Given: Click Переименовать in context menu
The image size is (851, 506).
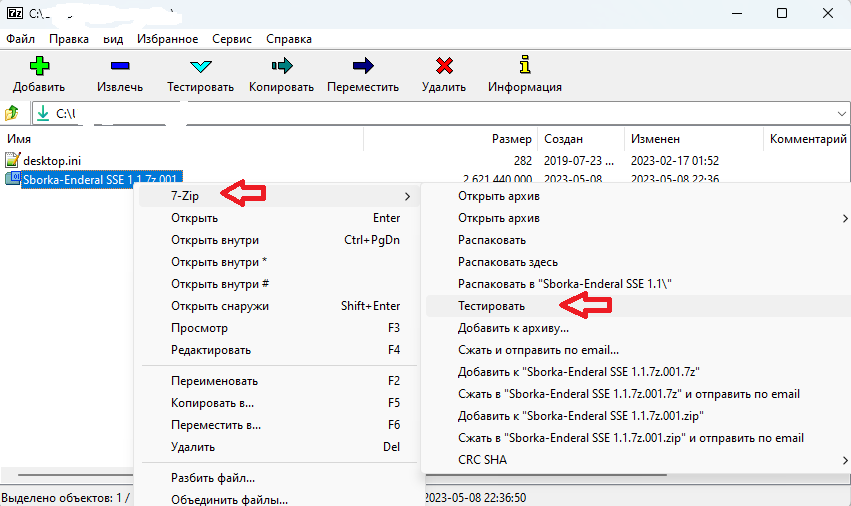Looking at the screenshot, I should pyautogui.click(x=214, y=381).
